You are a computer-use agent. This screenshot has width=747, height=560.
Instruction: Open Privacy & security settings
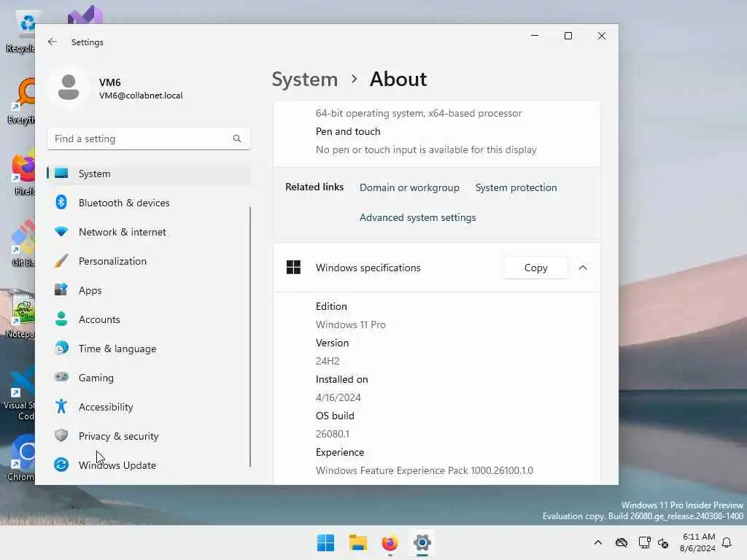(x=149, y=436)
